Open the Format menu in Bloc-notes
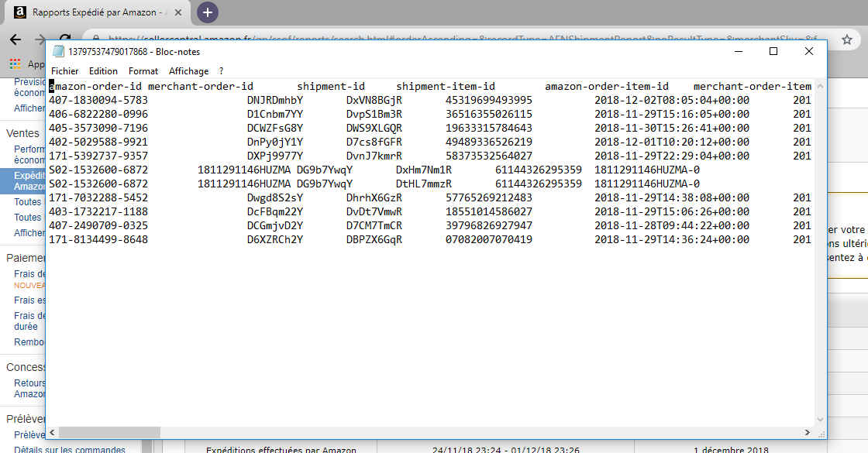868x453 pixels. click(x=143, y=70)
